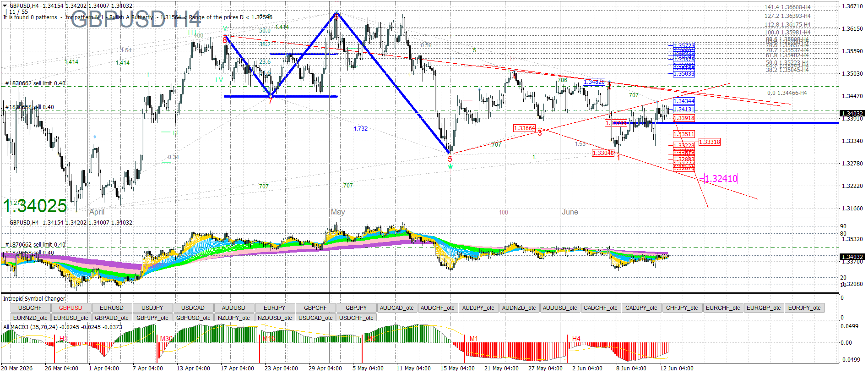Pick the CHFJPY_otc button
The height and width of the screenshot is (374, 868).
click(x=682, y=308)
